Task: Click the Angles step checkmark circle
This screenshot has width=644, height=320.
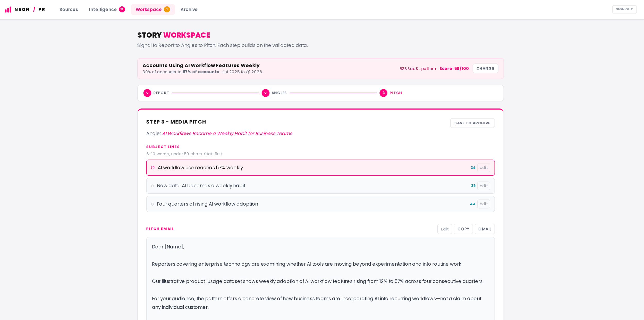Action: pyautogui.click(x=265, y=93)
